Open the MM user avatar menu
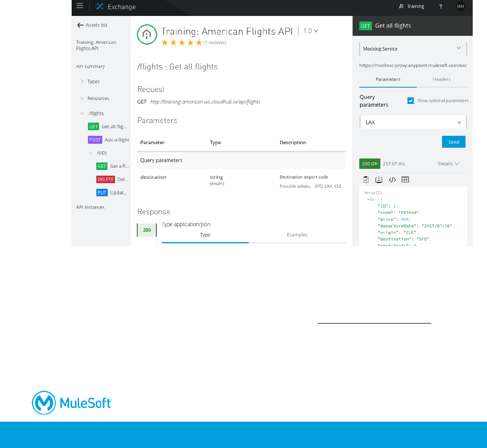Viewport: 487px width, 448px height. (x=460, y=6)
